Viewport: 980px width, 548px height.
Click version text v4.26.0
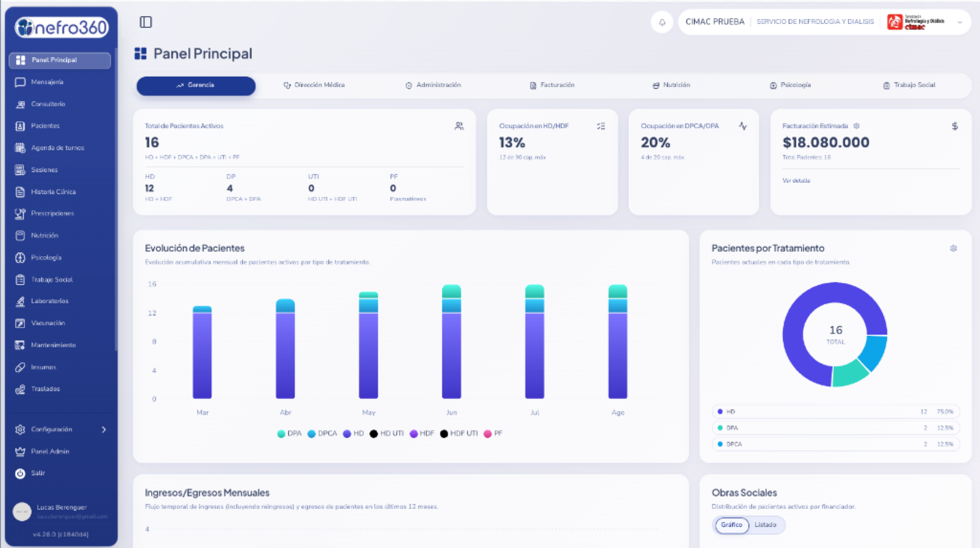pyautogui.click(x=60, y=535)
